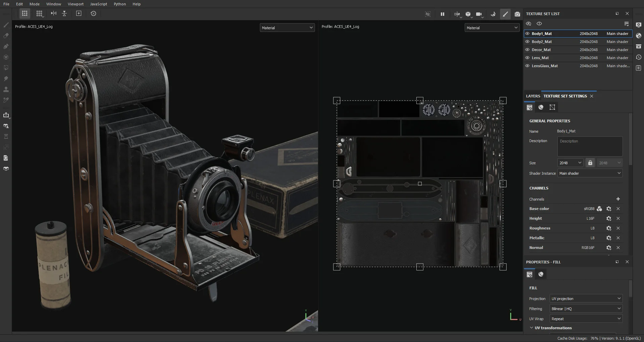The width and height of the screenshot is (644, 342).
Task: Toggle visibility of Decor_Mat texture set
Action: coord(527,50)
